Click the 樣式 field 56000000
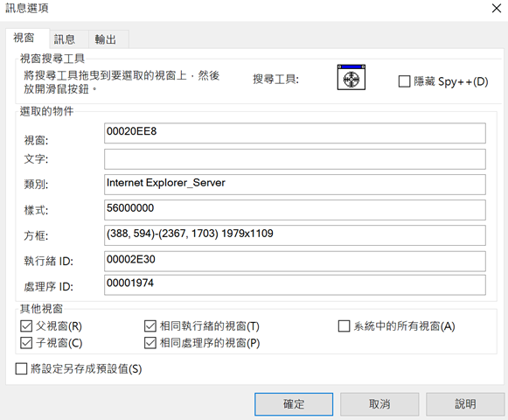The image size is (508, 420). (x=295, y=210)
